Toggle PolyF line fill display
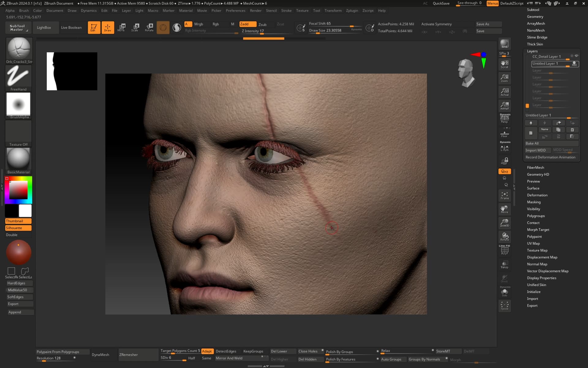Image resolution: width=588 pixels, height=368 pixels. [x=504, y=250]
